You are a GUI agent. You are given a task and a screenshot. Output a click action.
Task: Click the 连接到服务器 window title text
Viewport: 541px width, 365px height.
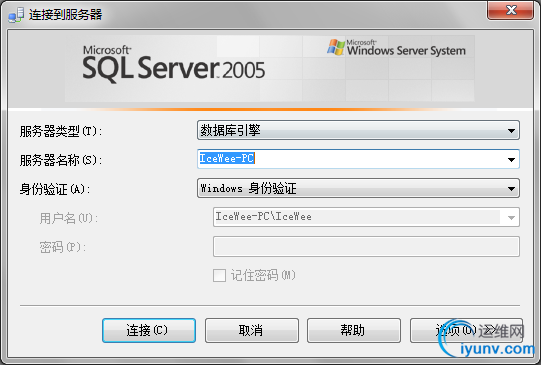(66, 15)
